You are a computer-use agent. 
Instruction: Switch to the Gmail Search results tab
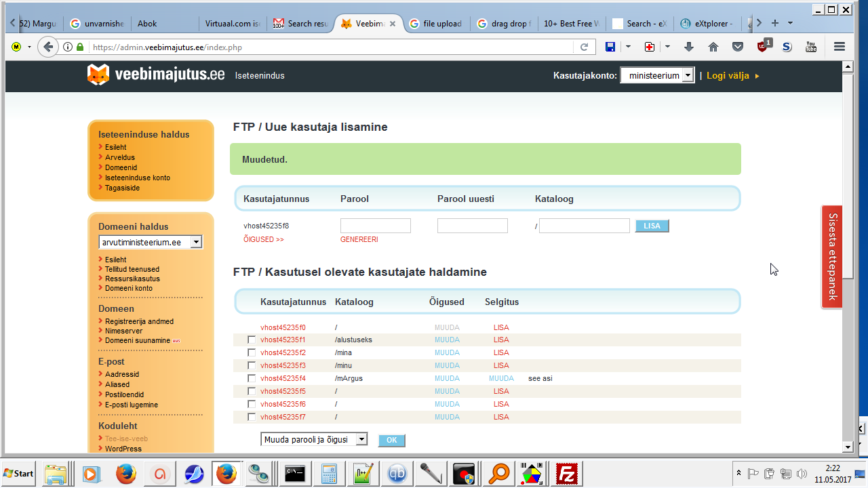[x=300, y=24]
